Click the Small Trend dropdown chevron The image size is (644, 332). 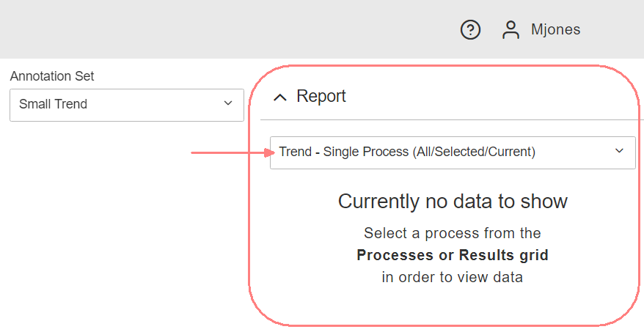[227, 104]
